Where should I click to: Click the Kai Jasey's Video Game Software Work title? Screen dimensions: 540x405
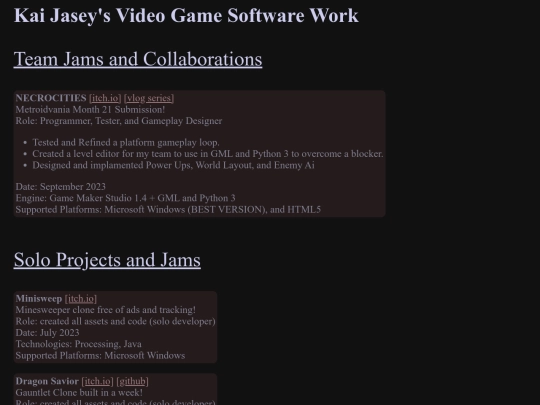[x=186, y=15]
